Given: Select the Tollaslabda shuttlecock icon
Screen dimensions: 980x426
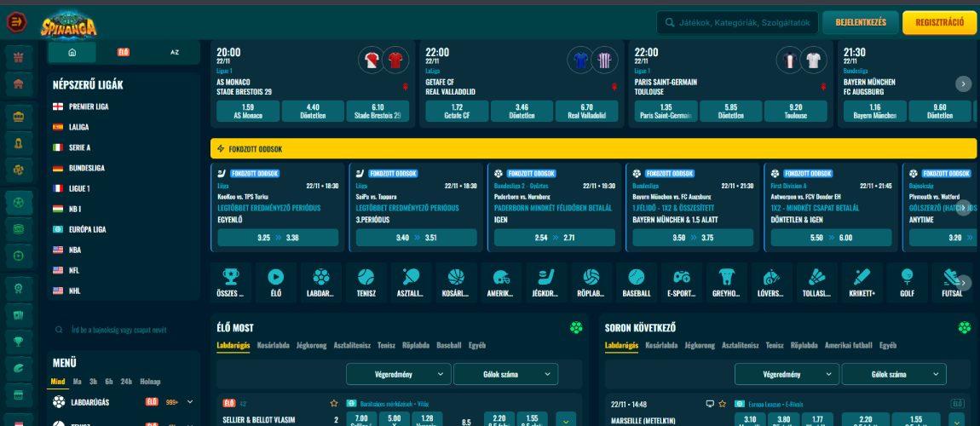Looking at the screenshot, I should point(816,282).
